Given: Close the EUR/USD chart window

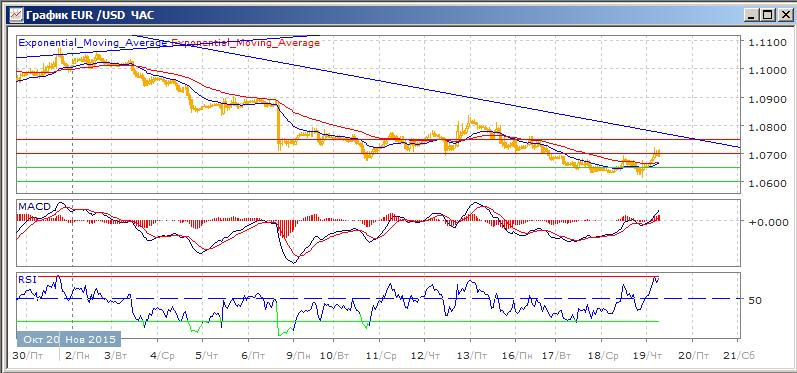Looking at the screenshot, I should coord(782,15).
